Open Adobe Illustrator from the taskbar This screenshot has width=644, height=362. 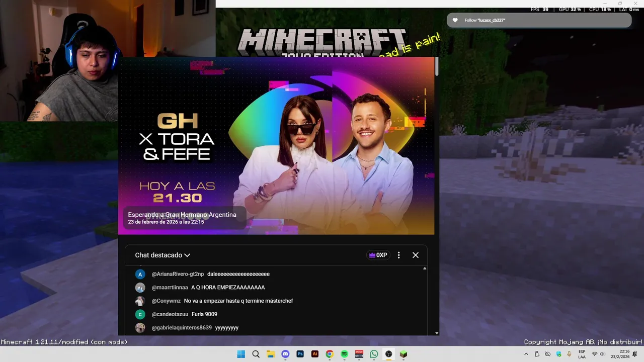point(315,354)
